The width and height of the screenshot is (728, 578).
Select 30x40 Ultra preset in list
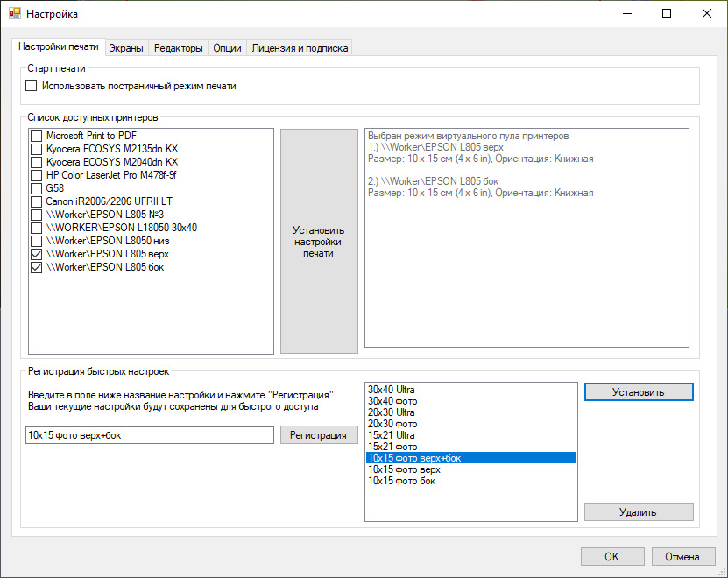[392, 389]
